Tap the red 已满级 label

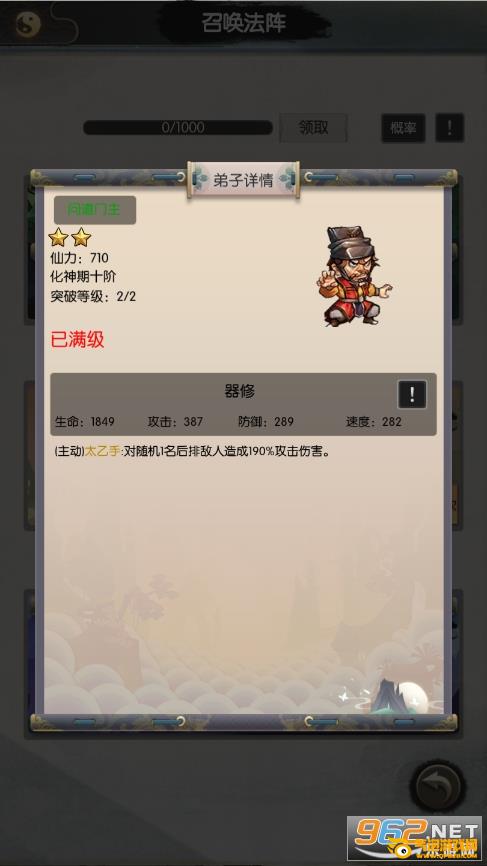77,340
